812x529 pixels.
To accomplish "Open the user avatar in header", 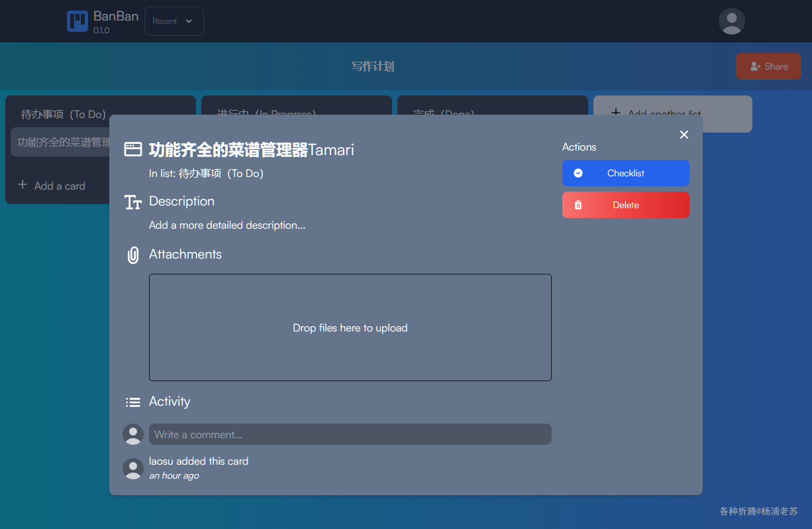I will pos(732,21).
